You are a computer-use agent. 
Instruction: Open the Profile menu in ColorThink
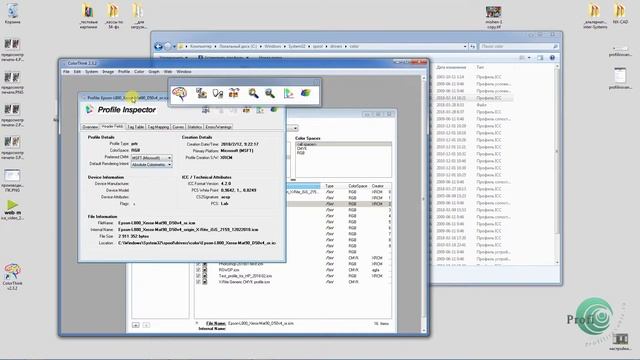click(124, 71)
